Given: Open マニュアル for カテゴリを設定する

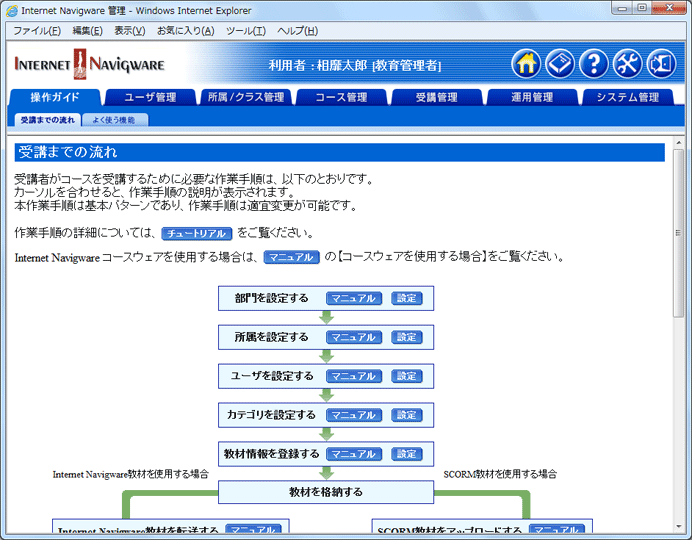Looking at the screenshot, I should click(x=354, y=415).
